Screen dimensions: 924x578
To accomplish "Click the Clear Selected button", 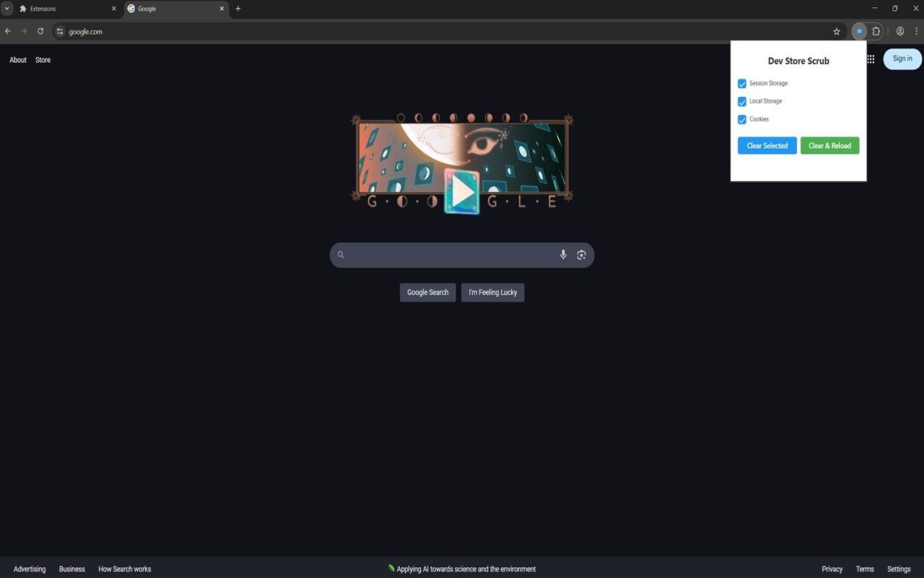I will (767, 145).
